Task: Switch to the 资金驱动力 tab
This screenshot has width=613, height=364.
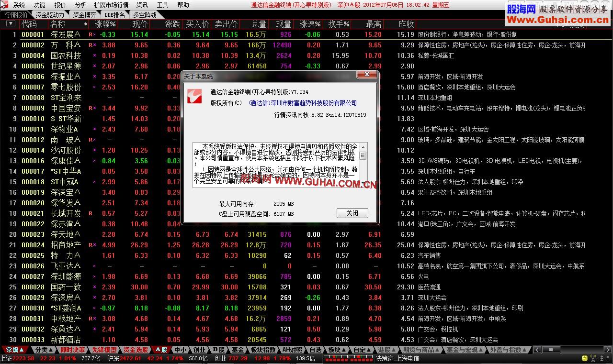Action: (x=50, y=15)
